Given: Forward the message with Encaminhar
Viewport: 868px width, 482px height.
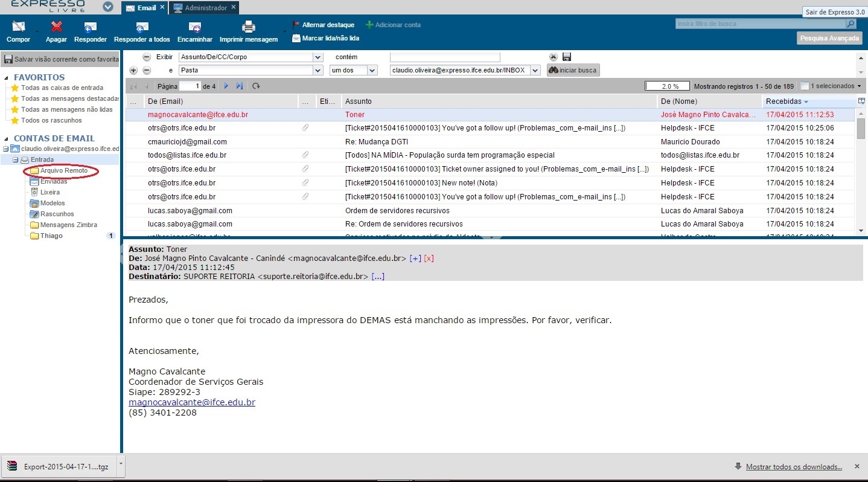Looking at the screenshot, I should pos(195,27).
